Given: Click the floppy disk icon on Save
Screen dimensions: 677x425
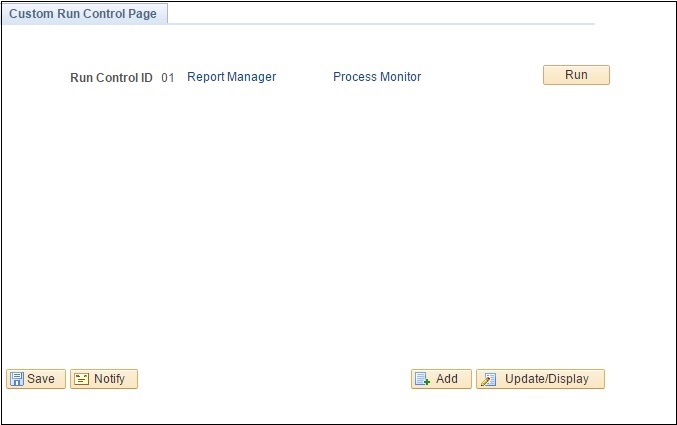Looking at the screenshot, I should [17, 379].
